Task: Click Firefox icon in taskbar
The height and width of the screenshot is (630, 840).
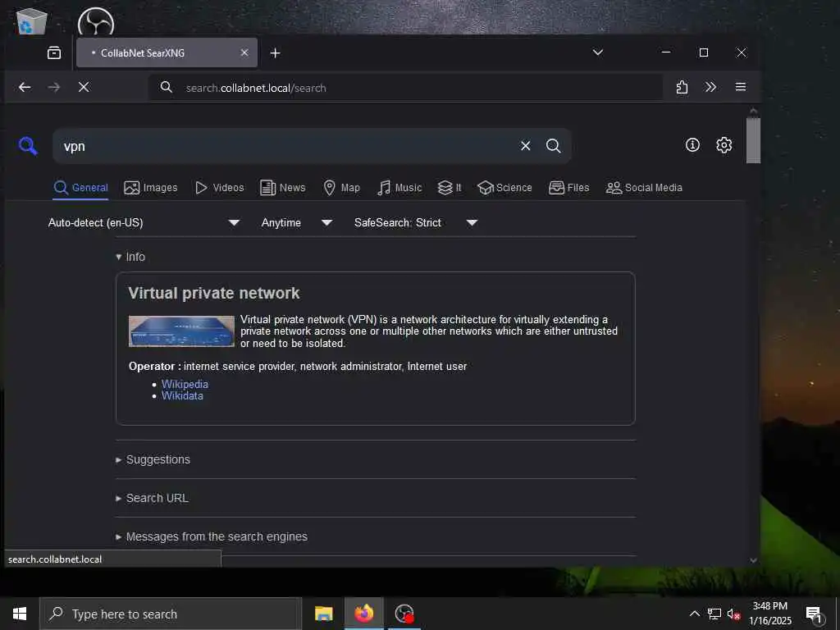Action: [x=363, y=614]
